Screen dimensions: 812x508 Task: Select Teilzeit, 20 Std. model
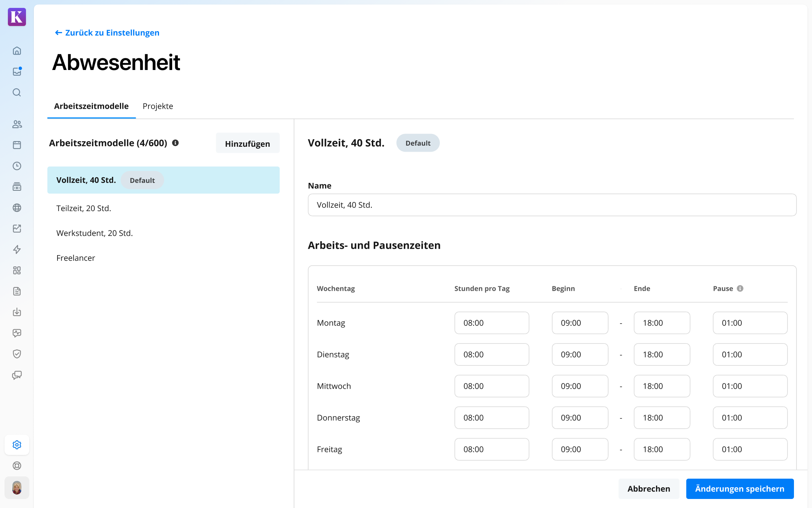(x=84, y=208)
